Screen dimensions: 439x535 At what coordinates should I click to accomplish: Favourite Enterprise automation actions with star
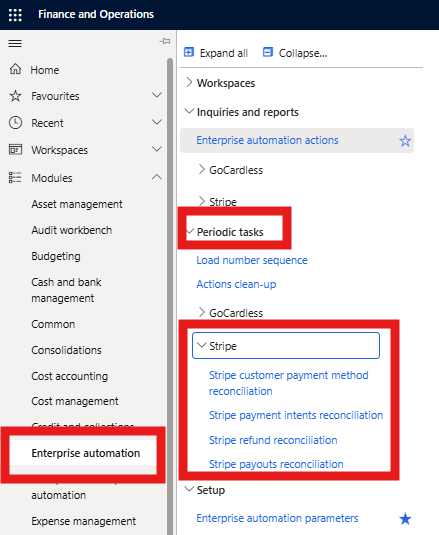point(405,141)
